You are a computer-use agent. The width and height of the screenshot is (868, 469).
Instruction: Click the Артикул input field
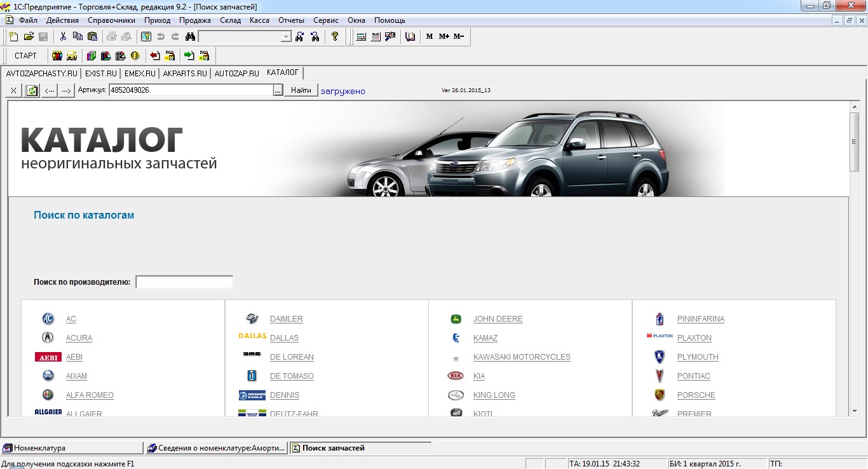click(x=191, y=90)
